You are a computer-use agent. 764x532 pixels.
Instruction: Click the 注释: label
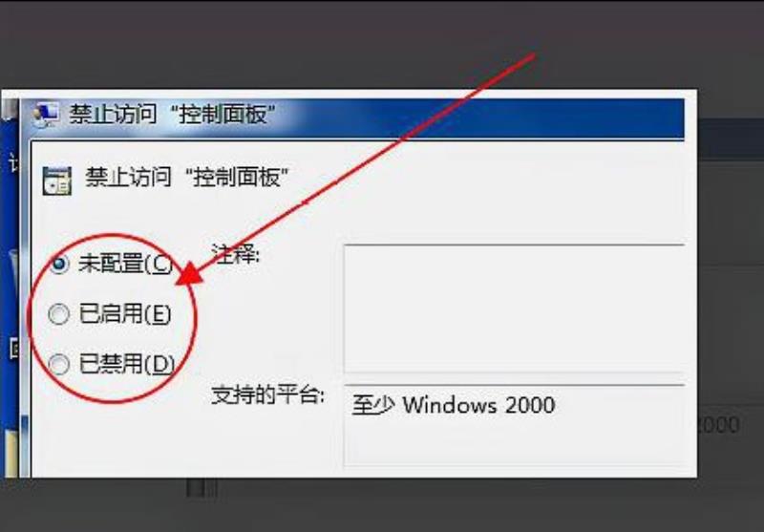point(236,255)
